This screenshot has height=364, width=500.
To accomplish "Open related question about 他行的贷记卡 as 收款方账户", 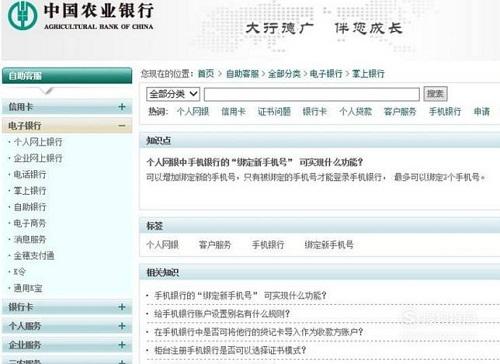I will 258,332.
